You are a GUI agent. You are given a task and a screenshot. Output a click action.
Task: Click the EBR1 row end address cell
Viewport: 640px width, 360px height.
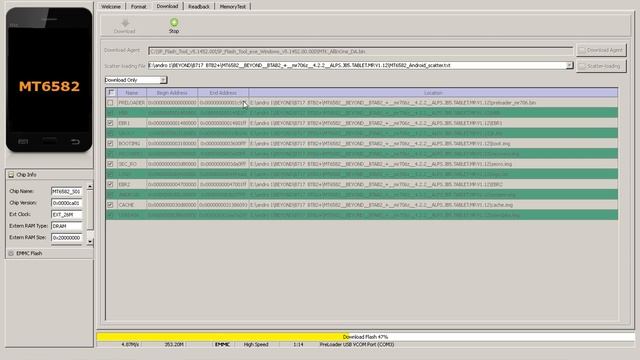coord(223,123)
